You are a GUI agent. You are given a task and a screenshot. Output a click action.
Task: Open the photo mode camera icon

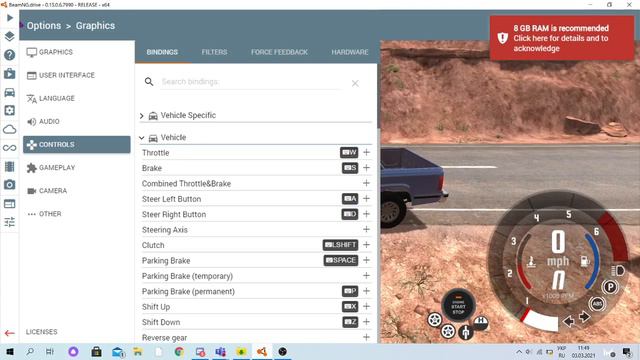(10, 185)
